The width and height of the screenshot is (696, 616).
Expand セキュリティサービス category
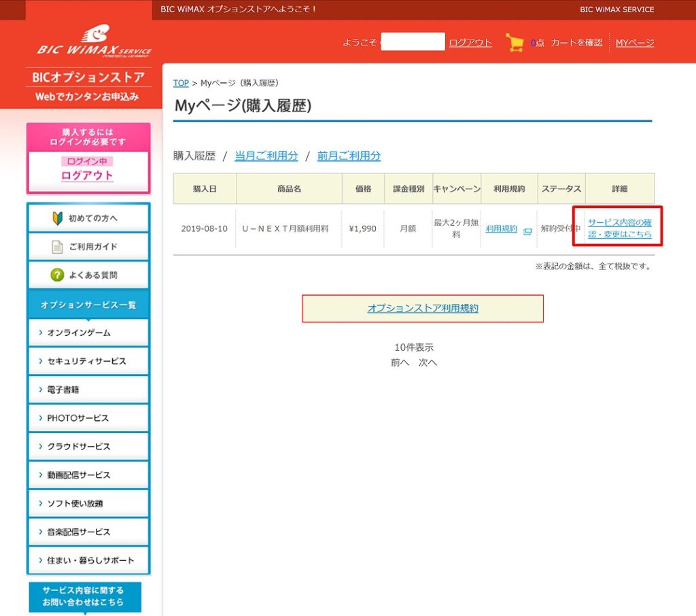[x=88, y=361]
